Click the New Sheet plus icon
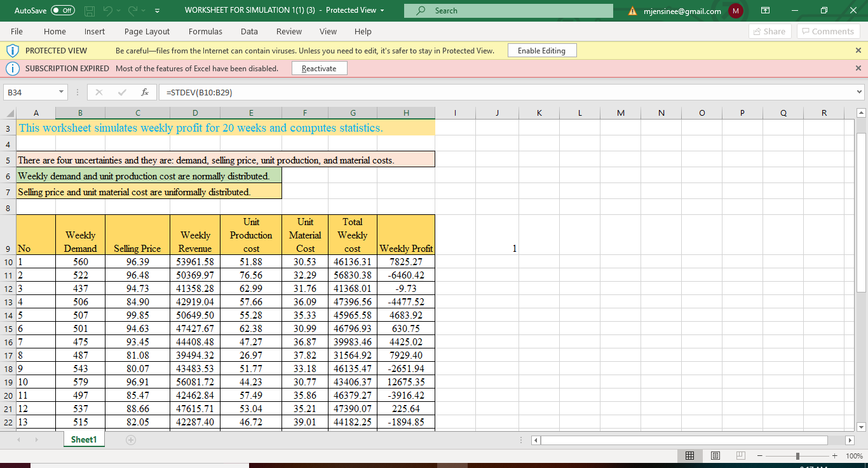The height and width of the screenshot is (468, 868). (131, 440)
